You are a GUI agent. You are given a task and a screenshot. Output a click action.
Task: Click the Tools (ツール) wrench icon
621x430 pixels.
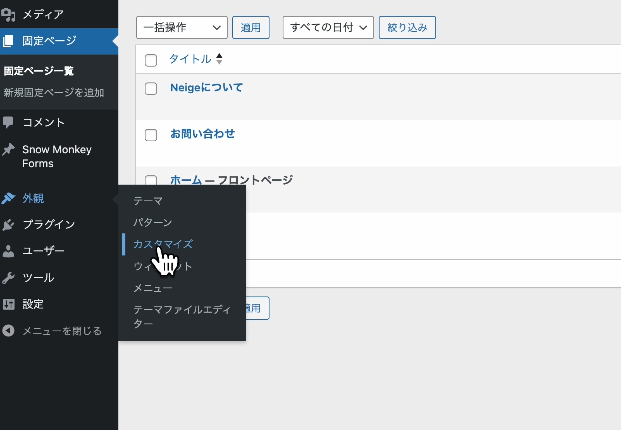coord(9,278)
